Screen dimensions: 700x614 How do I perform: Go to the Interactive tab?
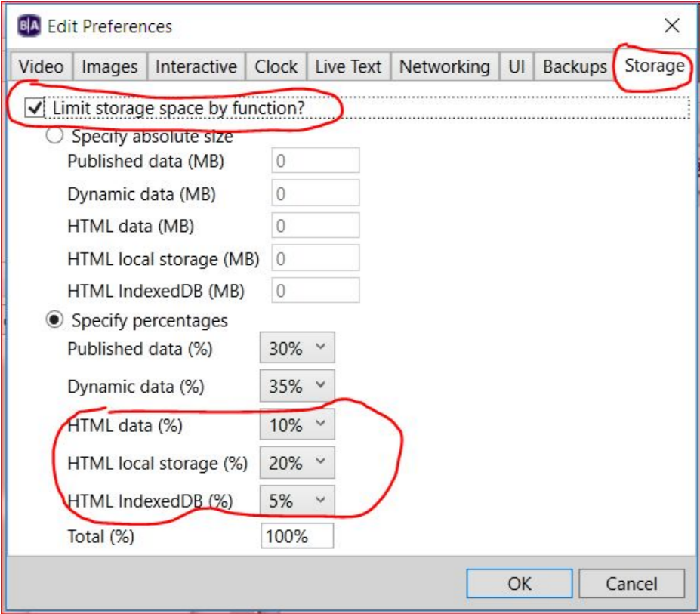[196, 66]
